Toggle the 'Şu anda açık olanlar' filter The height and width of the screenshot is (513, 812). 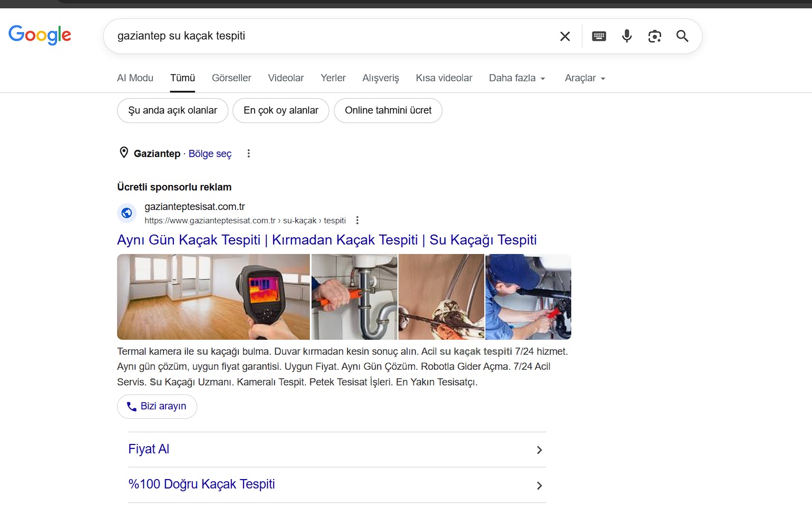point(173,110)
